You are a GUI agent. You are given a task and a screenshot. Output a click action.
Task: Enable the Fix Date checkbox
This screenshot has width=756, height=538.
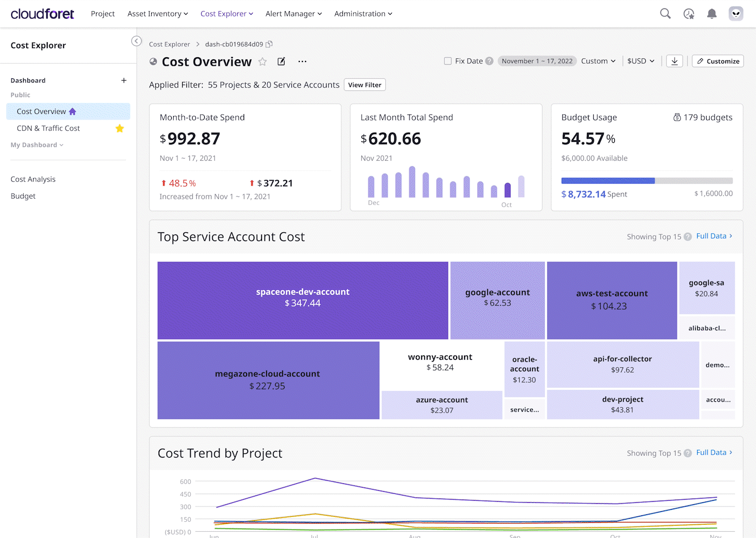(448, 61)
